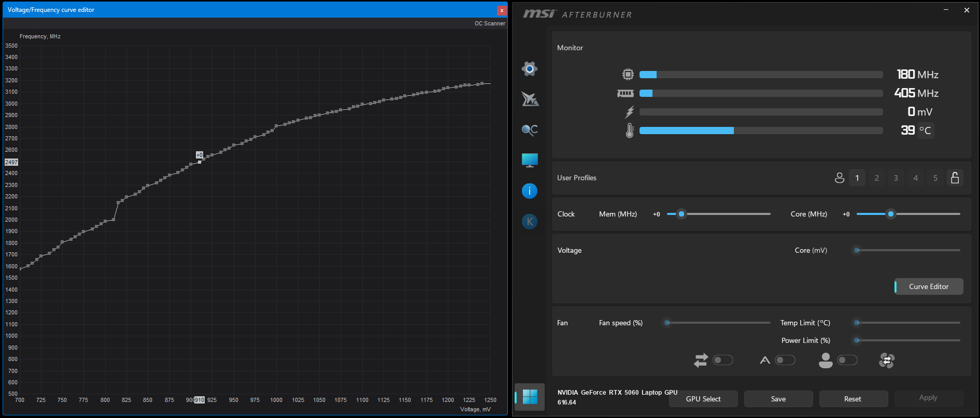The image size is (980, 418).
Task: Toggle the user-defined fan control switch
Action: 847,360
